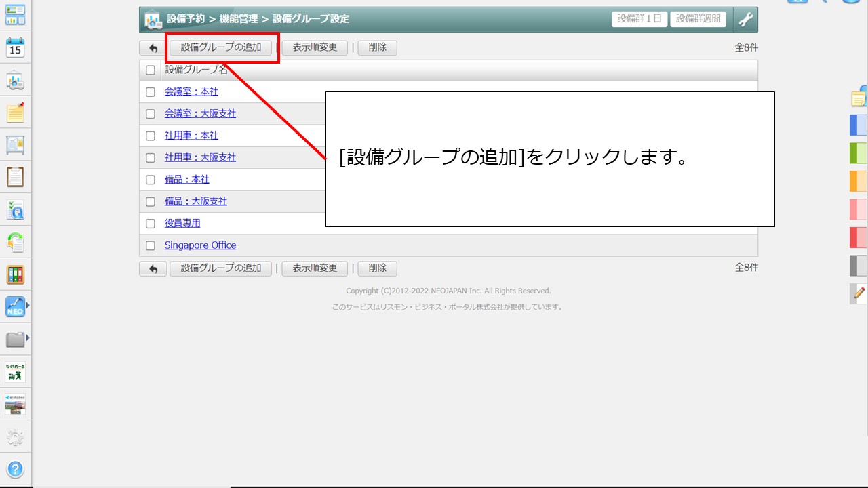Click the top 設備グループの追加 button
Viewport: 868px width, 488px height.
(x=221, y=47)
